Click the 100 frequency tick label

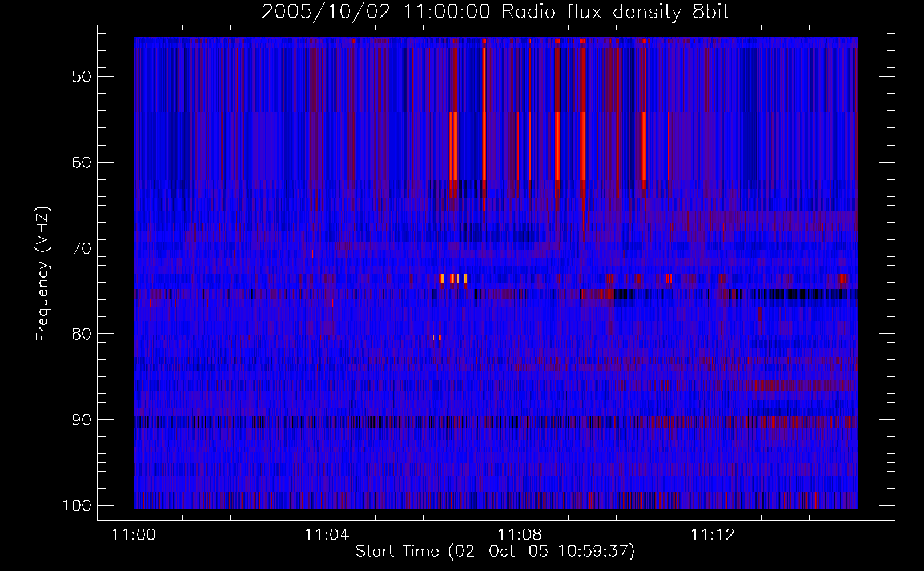point(77,506)
